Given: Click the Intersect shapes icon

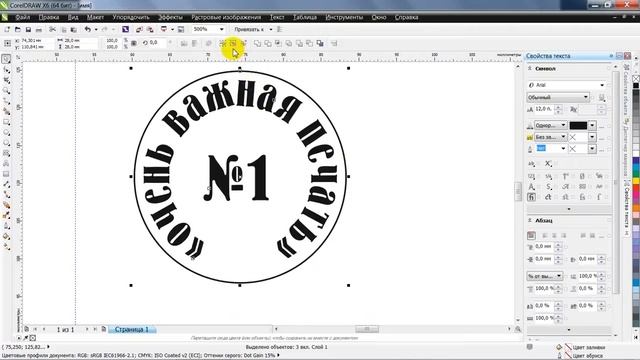Looking at the screenshot, I should [278, 43].
